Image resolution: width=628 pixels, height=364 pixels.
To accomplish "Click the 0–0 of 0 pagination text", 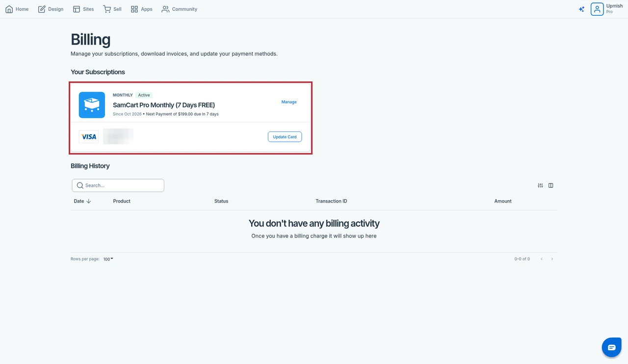I will tap(522, 259).
